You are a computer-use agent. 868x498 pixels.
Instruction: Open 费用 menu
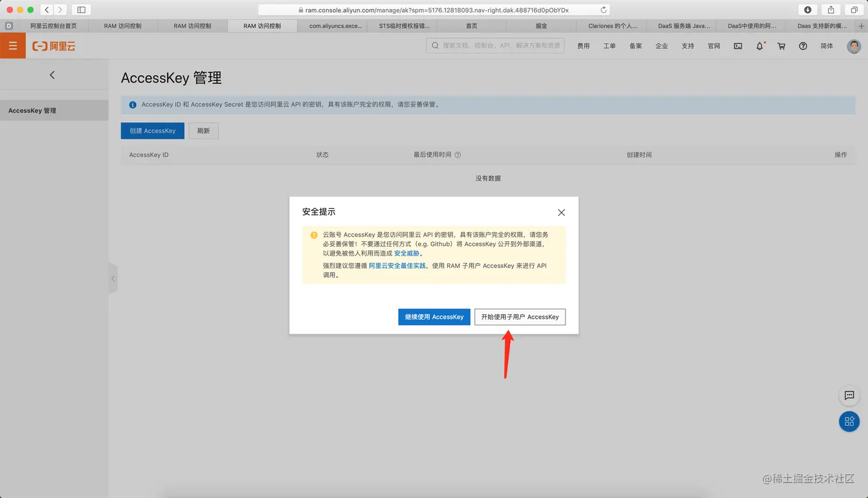click(x=583, y=46)
